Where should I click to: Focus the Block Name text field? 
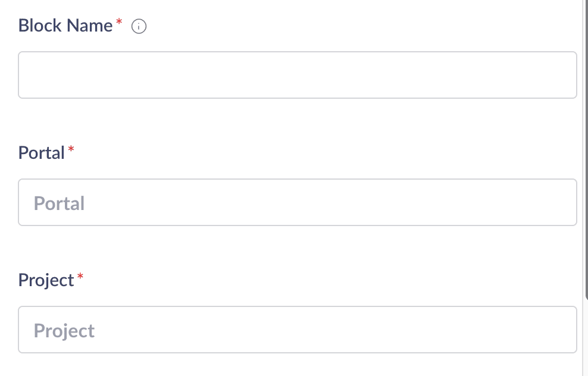point(298,75)
